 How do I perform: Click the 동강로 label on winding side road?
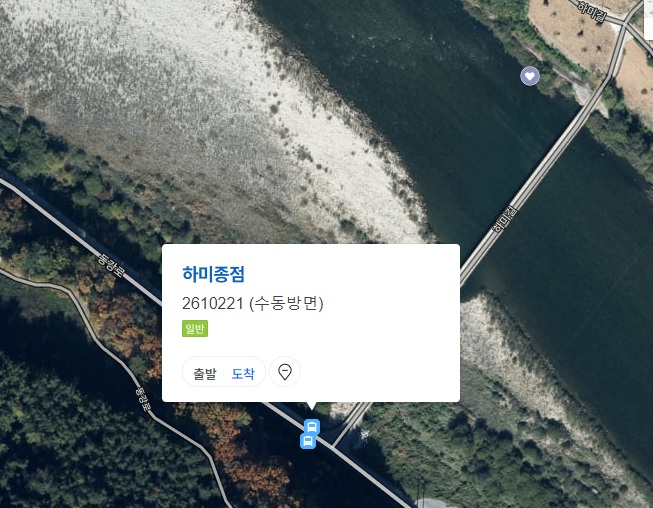[x=143, y=399]
